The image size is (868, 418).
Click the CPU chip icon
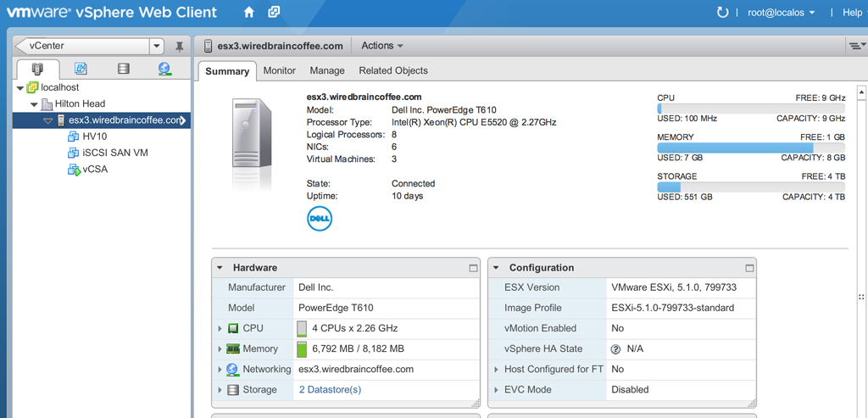click(233, 329)
